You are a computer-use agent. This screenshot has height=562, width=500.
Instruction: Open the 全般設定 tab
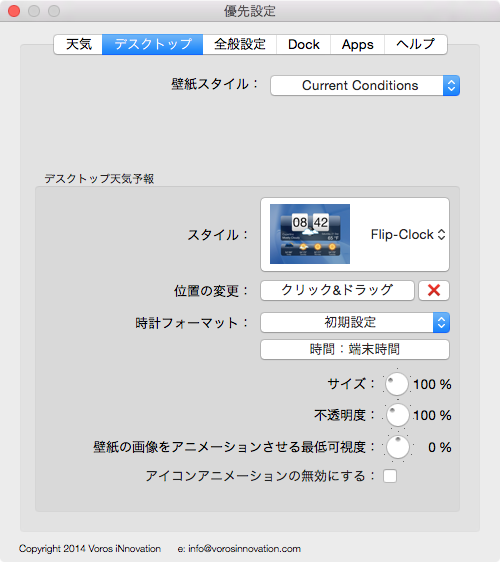(240, 44)
